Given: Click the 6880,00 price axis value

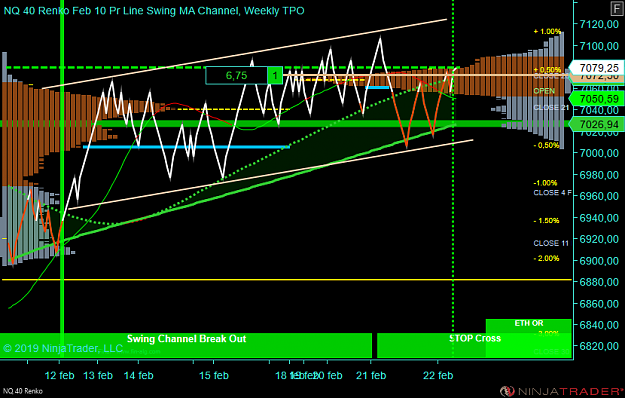Looking at the screenshot, I should point(599,282).
